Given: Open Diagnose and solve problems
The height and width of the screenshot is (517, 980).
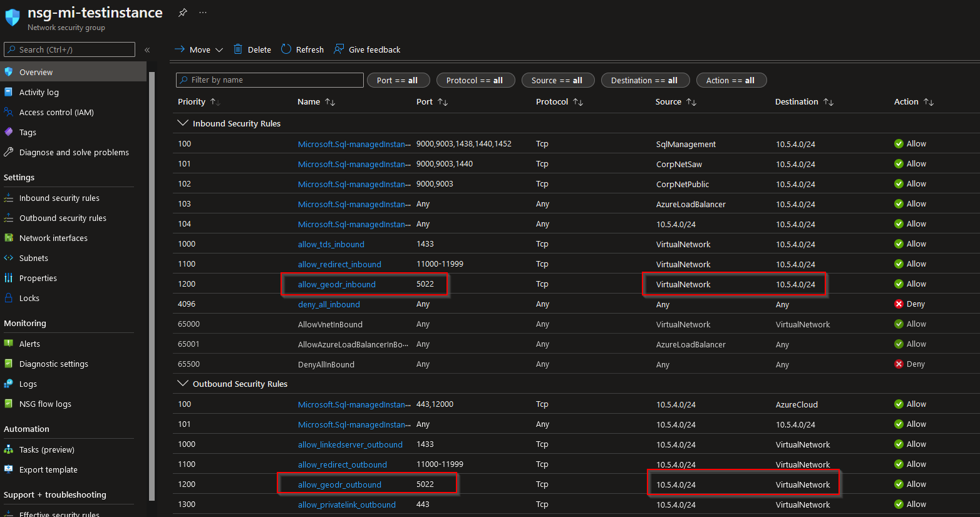Looking at the screenshot, I should [73, 152].
